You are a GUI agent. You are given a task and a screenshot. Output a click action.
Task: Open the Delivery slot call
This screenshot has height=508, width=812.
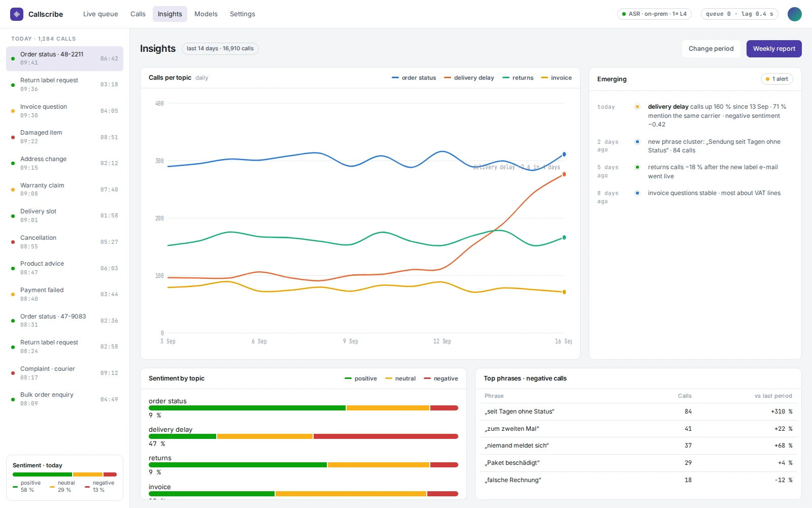point(64,215)
